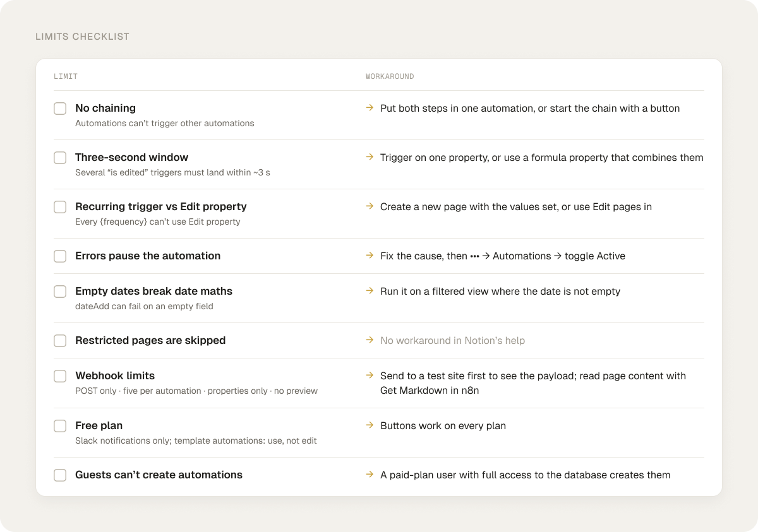This screenshot has height=532, width=758.
Task: Click 'Every {frequency} can't use Edit property' note
Action: (158, 222)
